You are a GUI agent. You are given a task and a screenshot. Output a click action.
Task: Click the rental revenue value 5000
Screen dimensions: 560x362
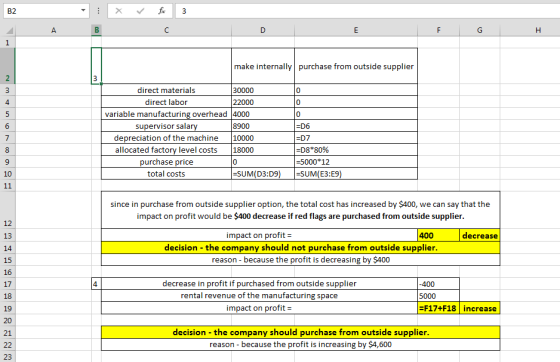438,296
